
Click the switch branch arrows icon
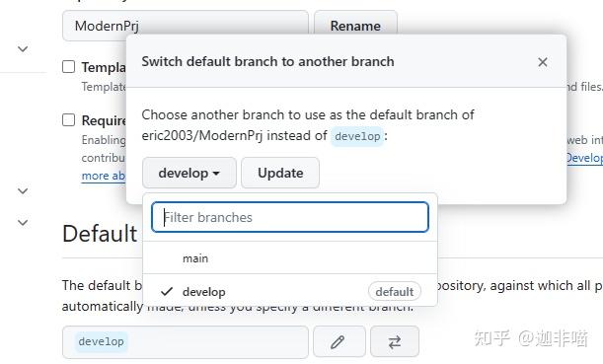tap(395, 341)
